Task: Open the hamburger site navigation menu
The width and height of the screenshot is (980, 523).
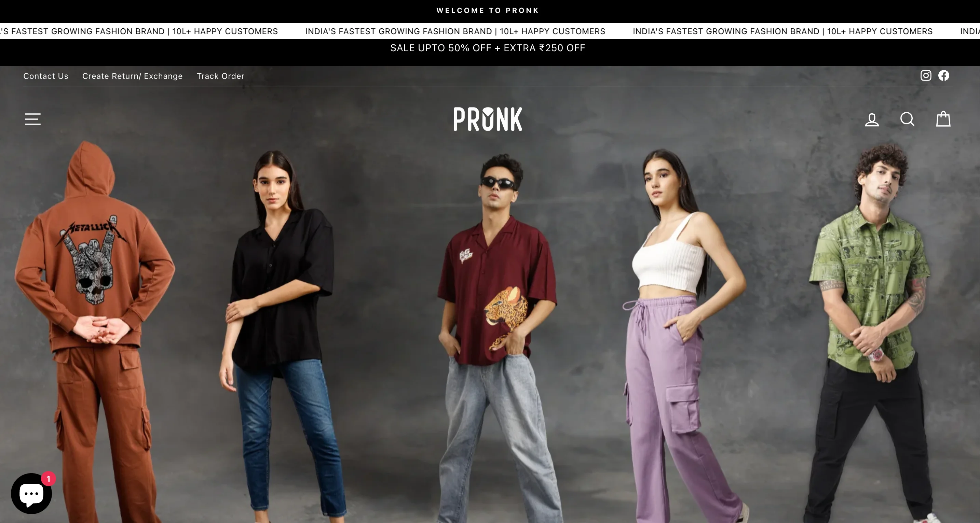Action: tap(33, 119)
